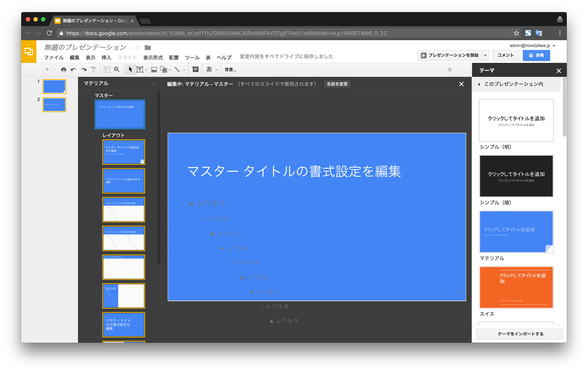Click the 名前を変更 button
The width and height of the screenshot is (588, 373).
[337, 84]
